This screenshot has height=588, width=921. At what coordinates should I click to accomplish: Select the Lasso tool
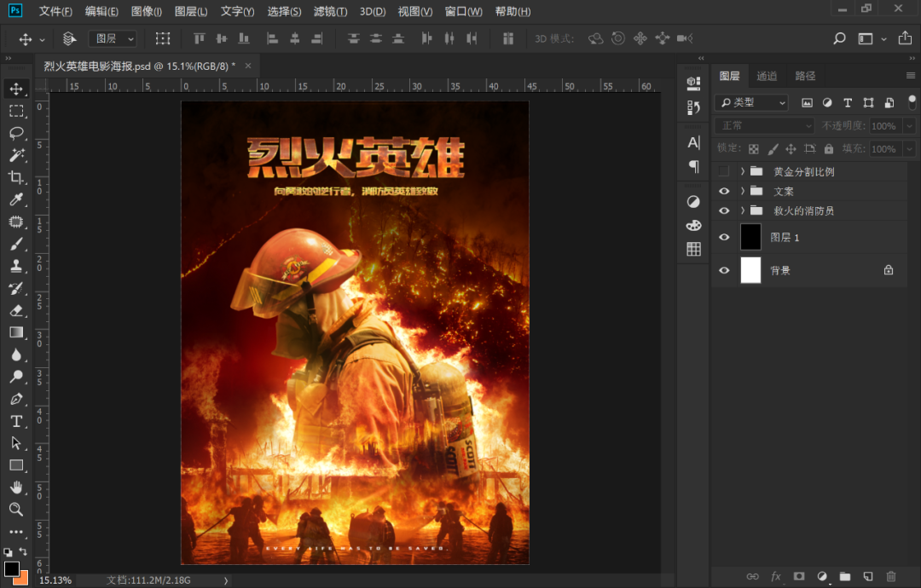(x=16, y=133)
